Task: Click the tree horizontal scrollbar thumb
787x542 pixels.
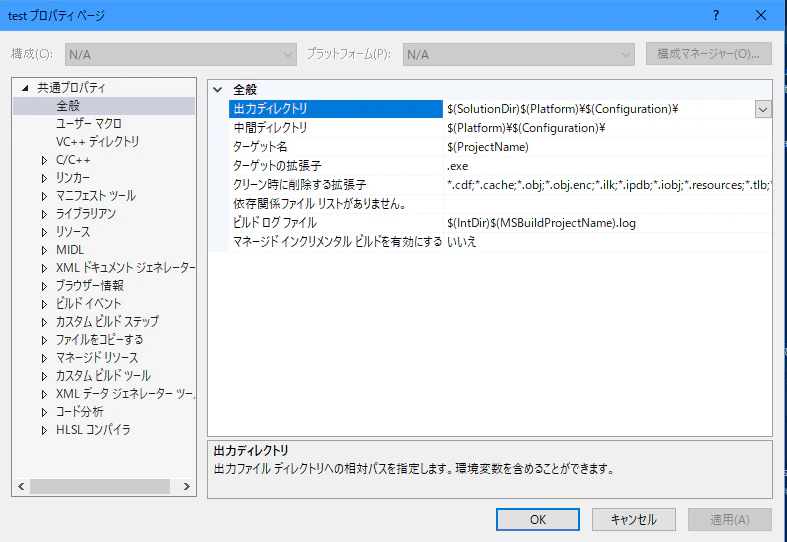Action: click(x=100, y=486)
